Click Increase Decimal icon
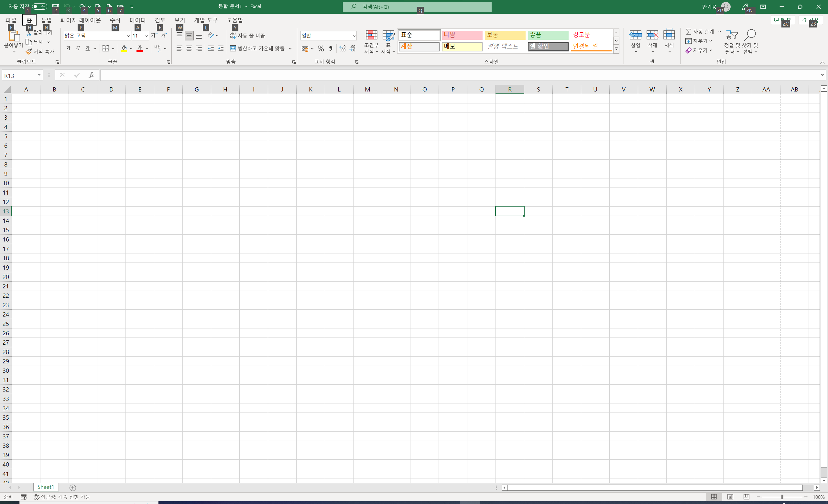The width and height of the screenshot is (828, 504). click(x=342, y=49)
